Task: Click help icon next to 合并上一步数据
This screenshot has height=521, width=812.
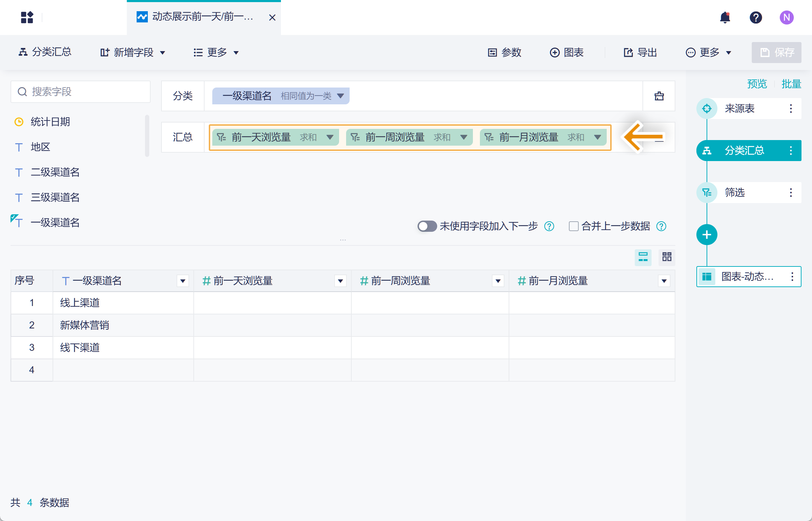Action: [x=661, y=227]
